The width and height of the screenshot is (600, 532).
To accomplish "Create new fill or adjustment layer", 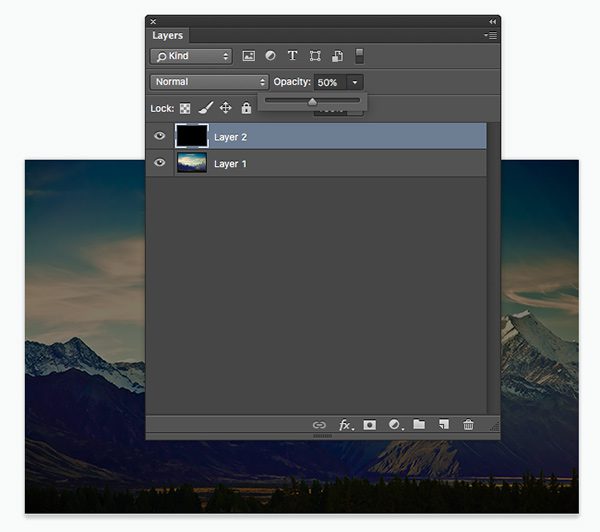I will 394,425.
